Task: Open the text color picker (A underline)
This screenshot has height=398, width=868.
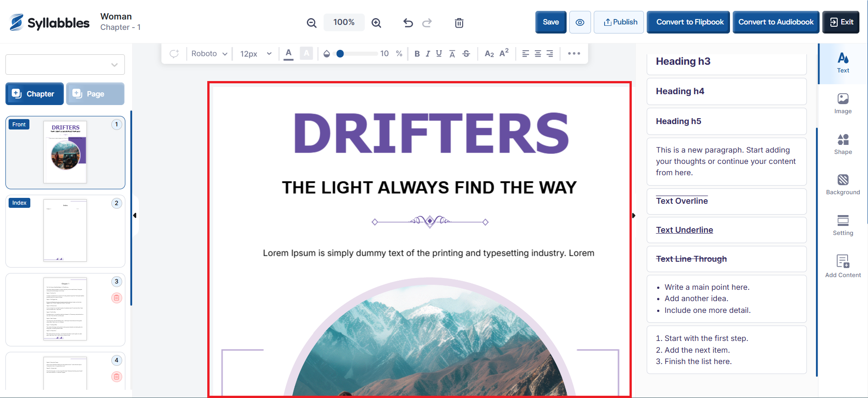Action: pyautogui.click(x=288, y=54)
